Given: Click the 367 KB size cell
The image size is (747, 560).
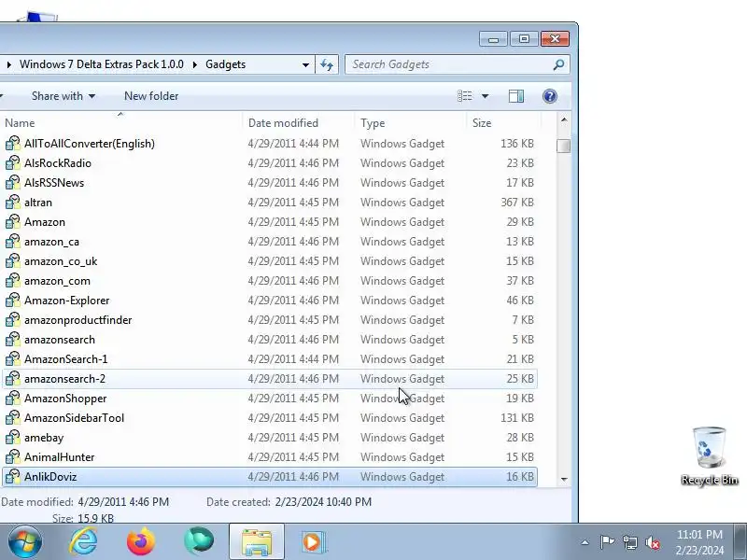Looking at the screenshot, I should point(517,203).
